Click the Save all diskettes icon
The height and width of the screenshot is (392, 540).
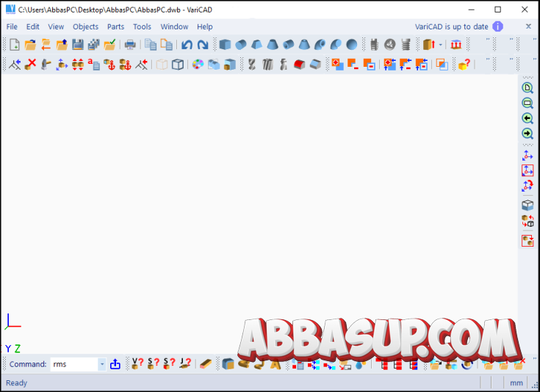click(93, 44)
